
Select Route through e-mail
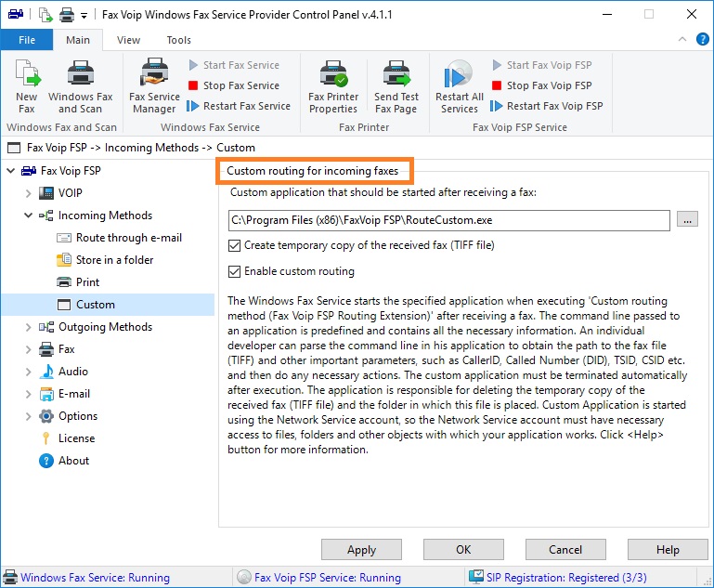coord(119,238)
